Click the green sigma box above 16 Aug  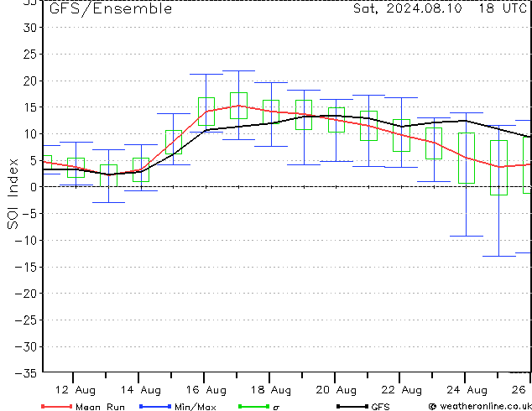206,112
